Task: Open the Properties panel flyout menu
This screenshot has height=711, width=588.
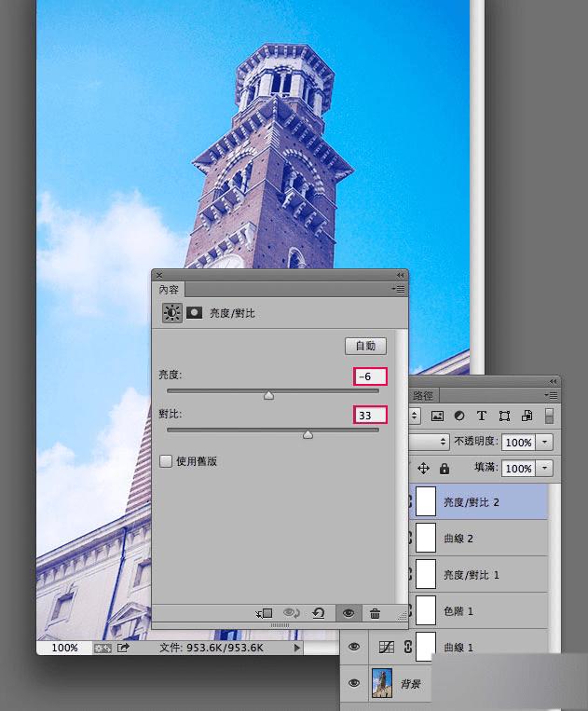Action: (398, 289)
